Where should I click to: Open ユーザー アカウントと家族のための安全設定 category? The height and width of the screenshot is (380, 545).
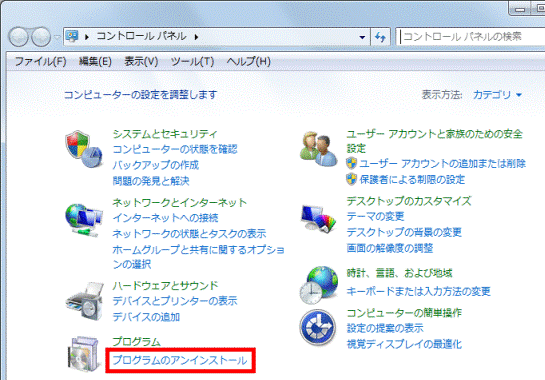434,141
